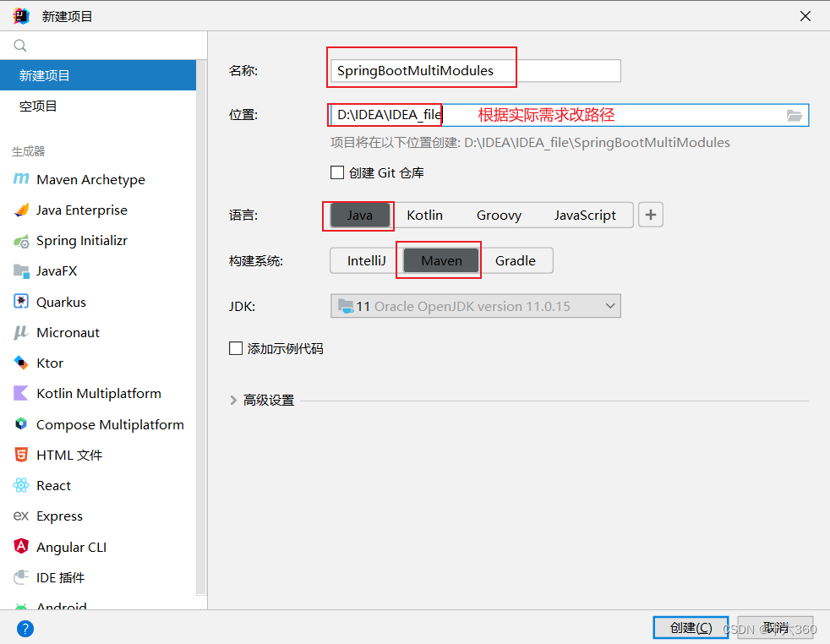The image size is (830, 644).
Task: Click the HTML5 file icon
Action: pos(20,455)
